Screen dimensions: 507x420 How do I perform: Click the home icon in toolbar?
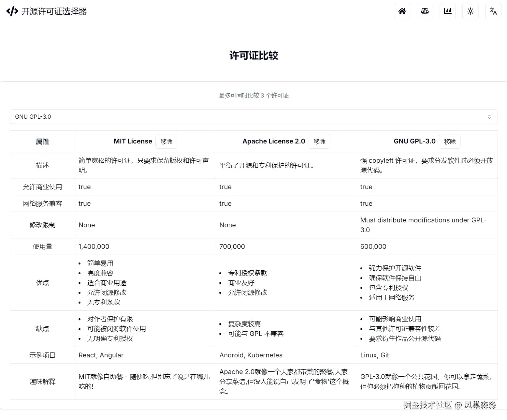tap(402, 11)
